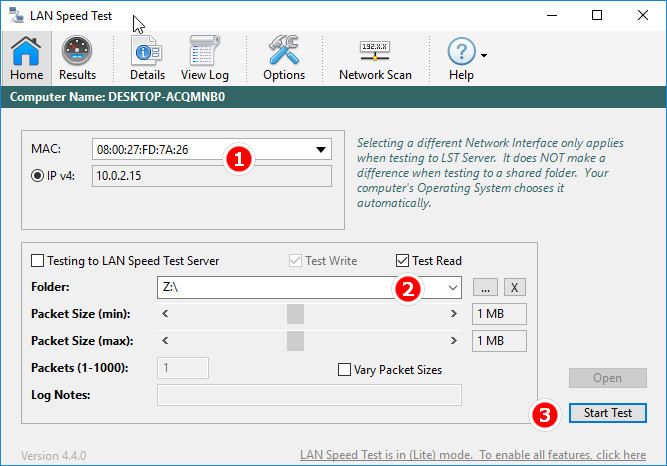Click the Packet Size (min) slider thumb
Screen dimensions: 667x466
[295, 314]
